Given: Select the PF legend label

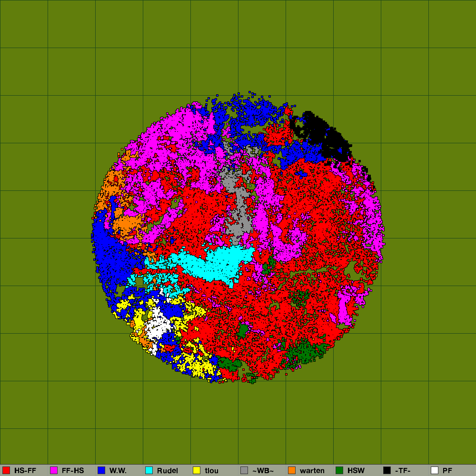Looking at the screenshot, I should point(447,471).
